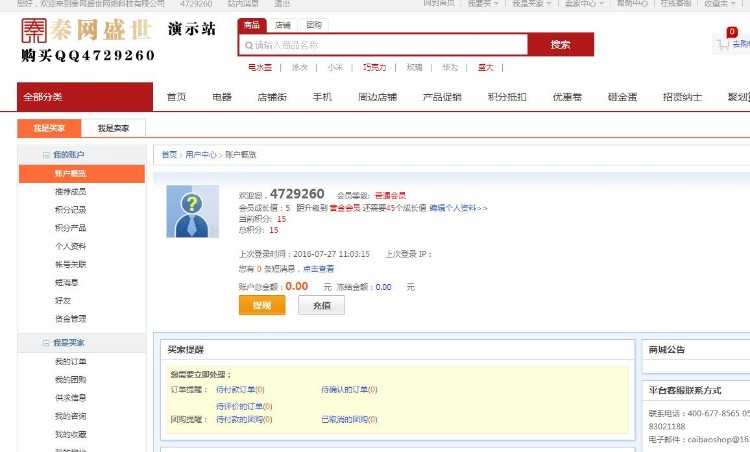This screenshot has width=750, height=452.
Task: Select 积分记录 in the sidebar
Action: [x=70, y=210]
